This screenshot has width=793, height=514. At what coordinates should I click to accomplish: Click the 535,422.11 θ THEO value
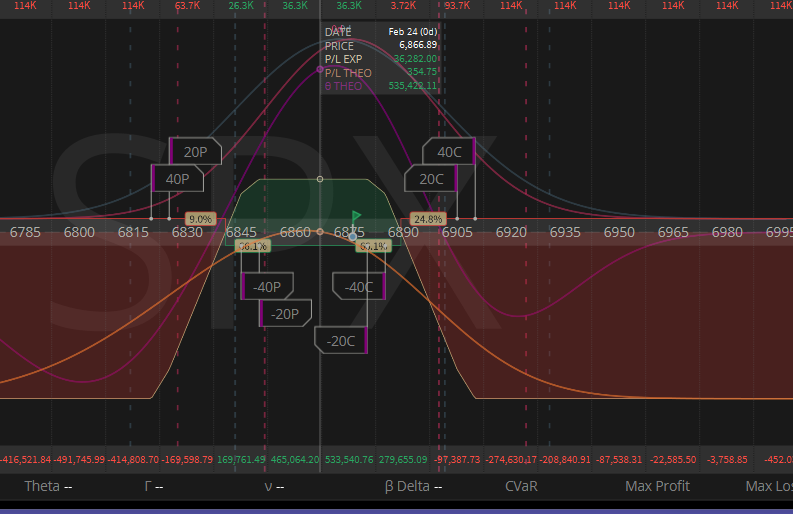[412, 86]
